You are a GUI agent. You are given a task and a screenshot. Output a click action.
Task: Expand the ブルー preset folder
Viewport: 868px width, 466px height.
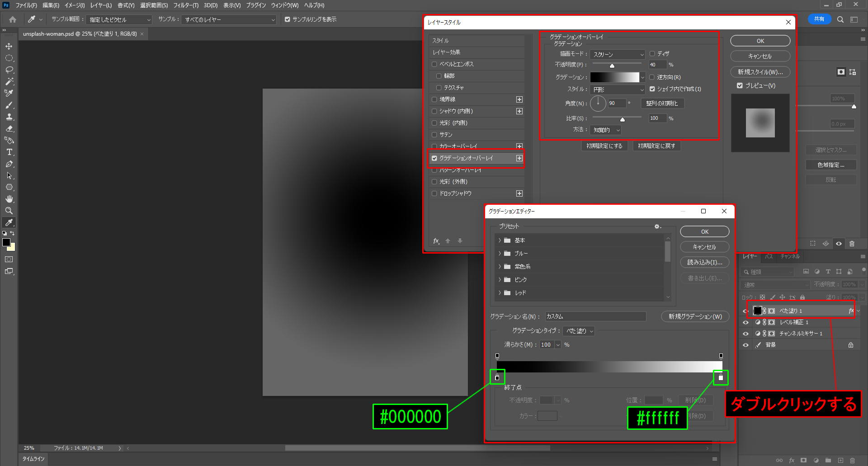pyautogui.click(x=500, y=254)
